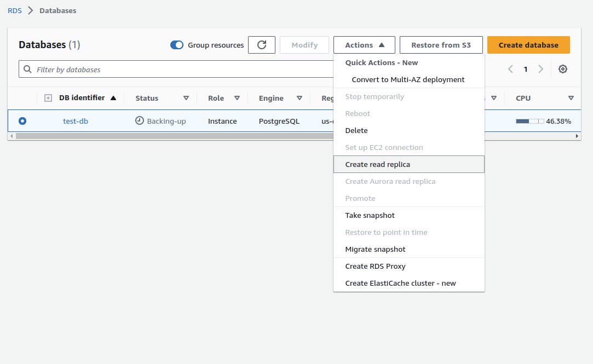Open the test-db database link

point(75,121)
